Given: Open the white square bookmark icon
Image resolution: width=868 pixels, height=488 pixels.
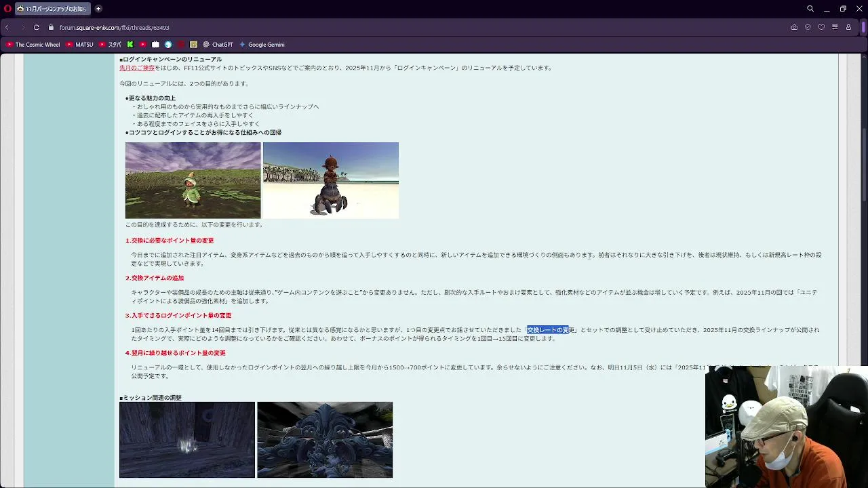Looking at the screenshot, I should [x=155, y=45].
